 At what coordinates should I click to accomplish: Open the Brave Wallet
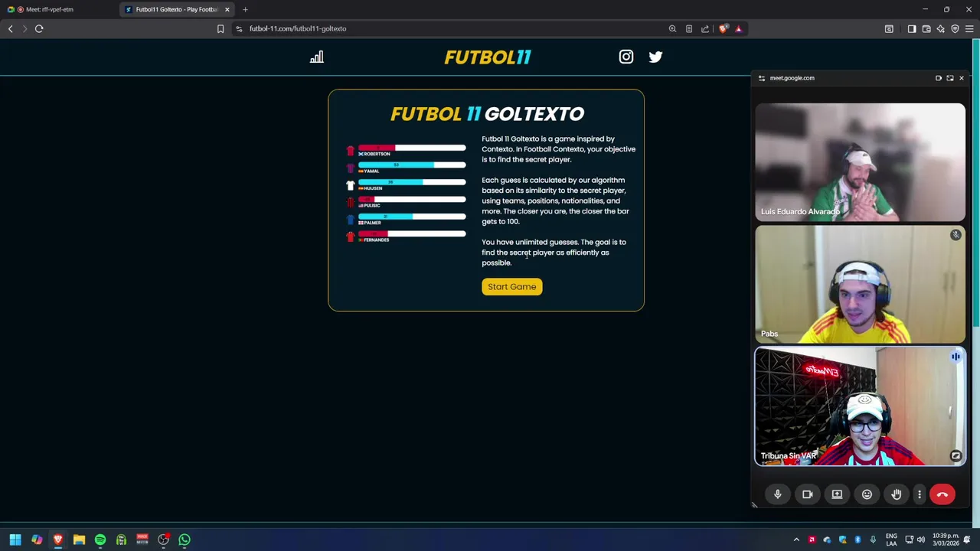click(x=926, y=29)
